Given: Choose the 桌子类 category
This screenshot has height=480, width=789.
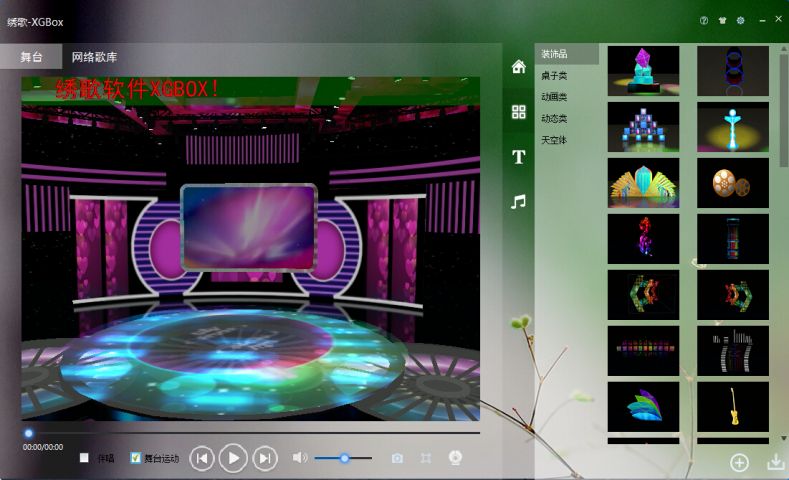Looking at the screenshot, I should 554,75.
